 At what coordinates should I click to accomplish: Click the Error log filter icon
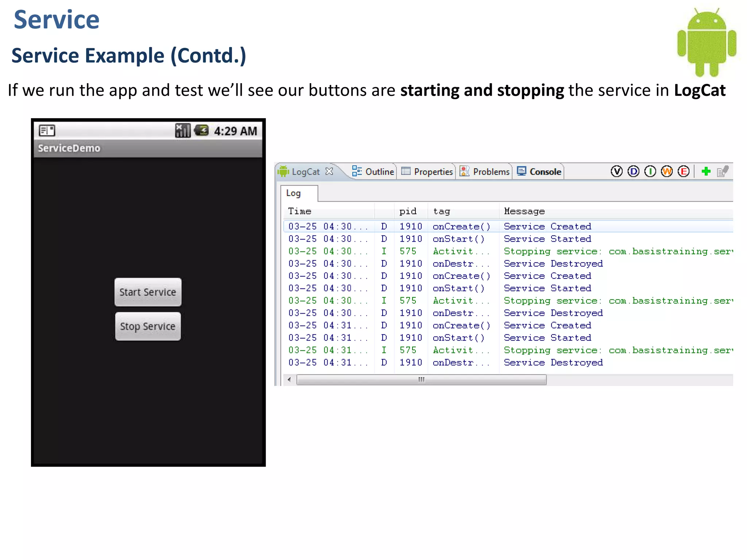684,171
